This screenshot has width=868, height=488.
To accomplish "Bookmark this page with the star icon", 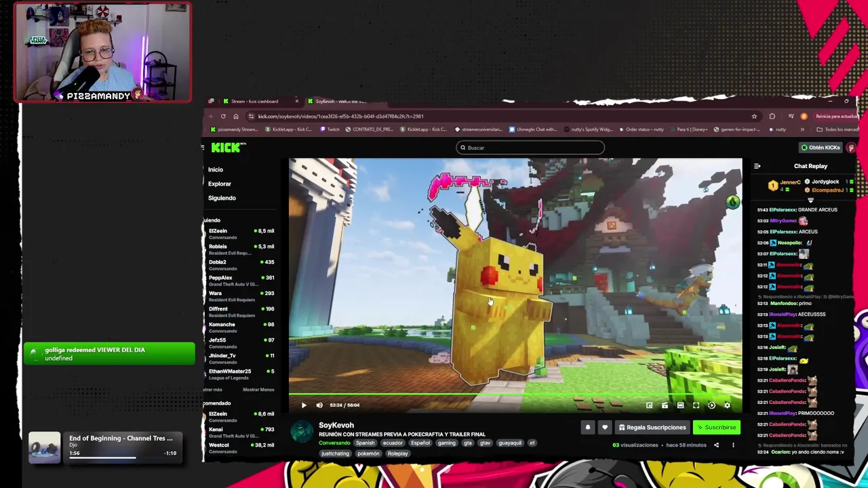I will (x=754, y=117).
